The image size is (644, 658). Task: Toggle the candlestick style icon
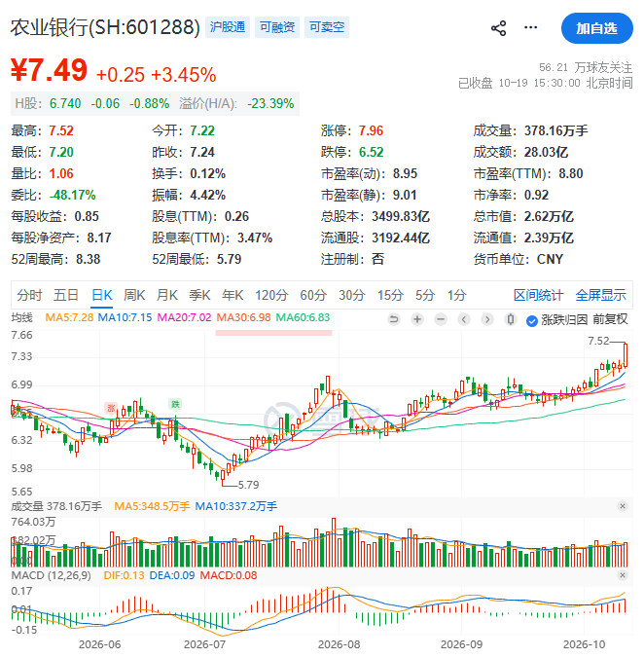pos(511,320)
